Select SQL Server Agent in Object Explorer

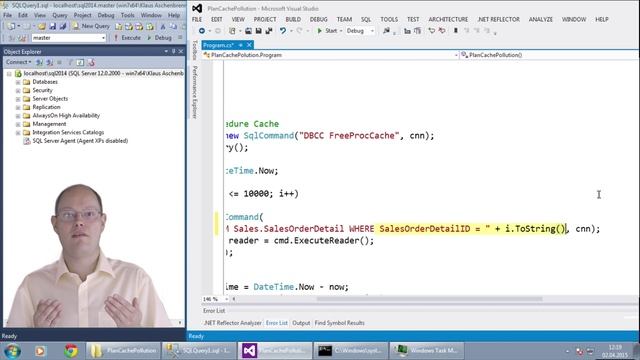(x=80, y=141)
